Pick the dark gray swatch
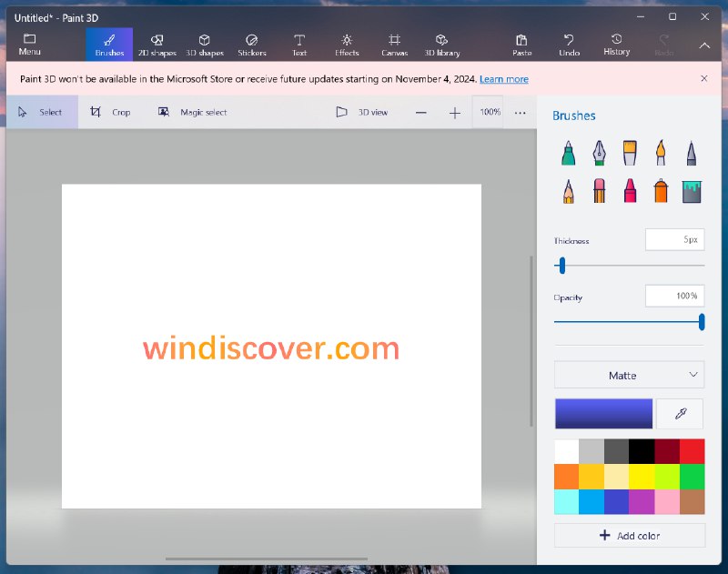Screen dimensions: 728x574 [617, 451]
